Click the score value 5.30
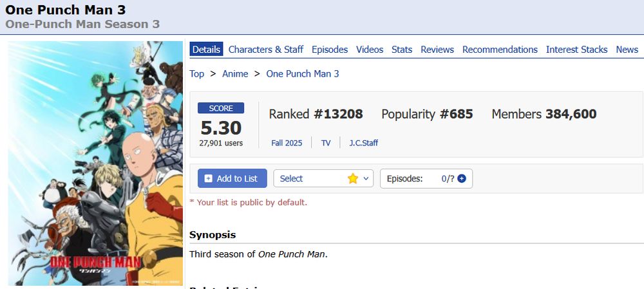 click(221, 128)
